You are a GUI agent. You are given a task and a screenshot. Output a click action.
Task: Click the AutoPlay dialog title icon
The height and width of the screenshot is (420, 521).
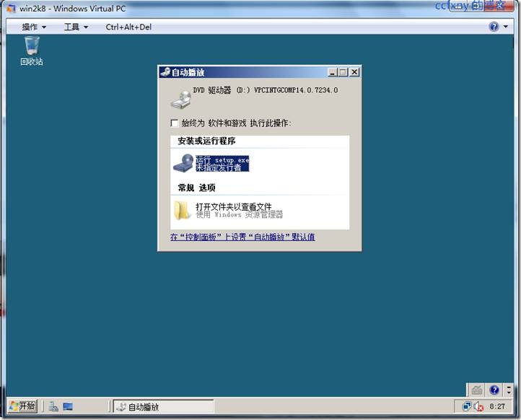[x=165, y=72]
